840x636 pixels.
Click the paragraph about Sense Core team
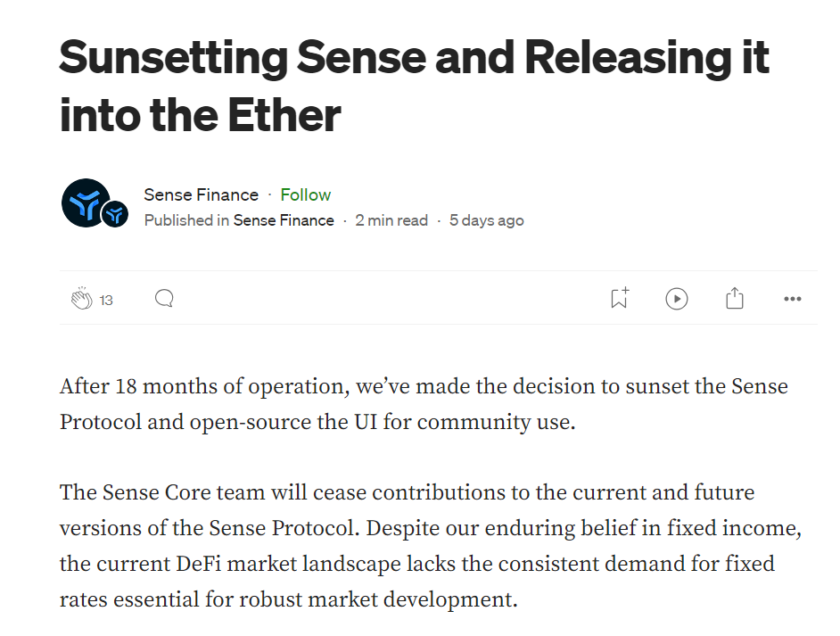point(431,545)
